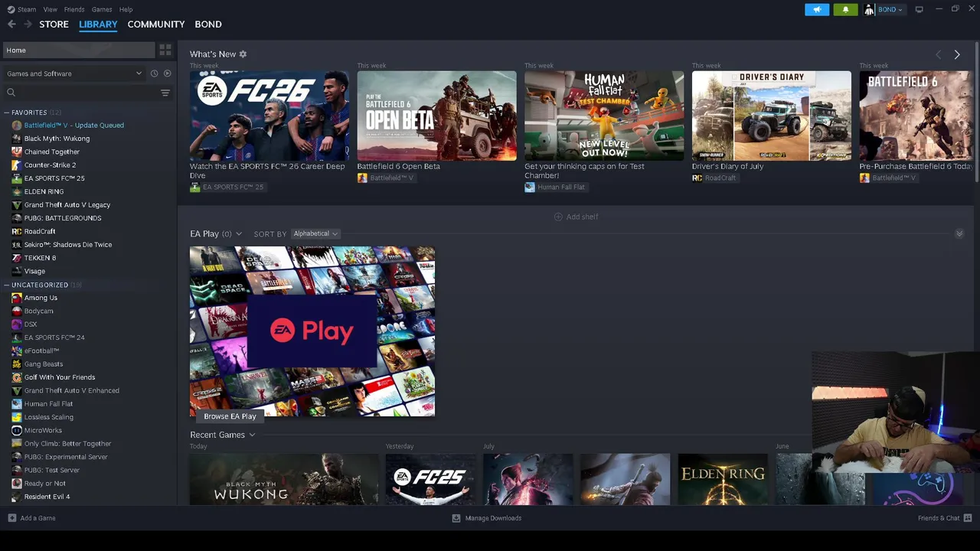Select Black Myth: Wukong in library list

click(57, 139)
